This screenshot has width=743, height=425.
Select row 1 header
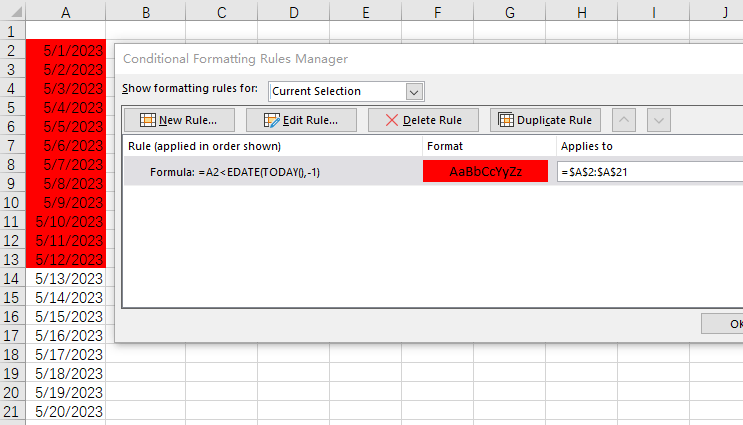coord(13,31)
